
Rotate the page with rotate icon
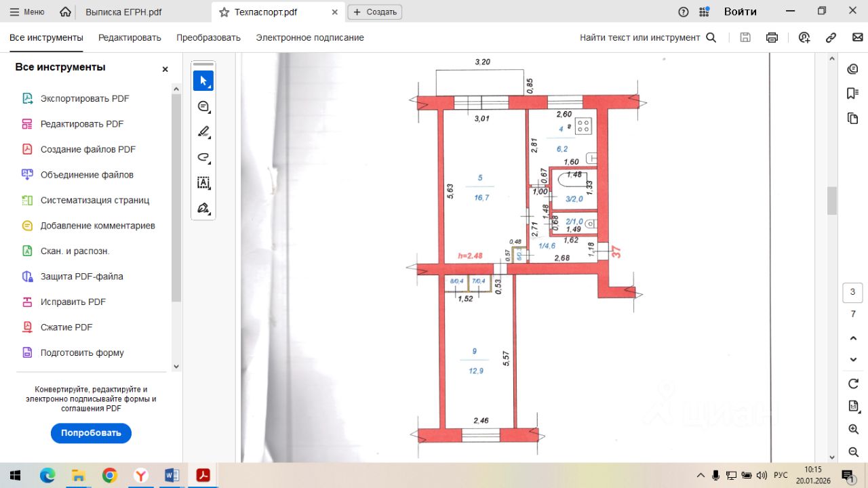tap(853, 384)
